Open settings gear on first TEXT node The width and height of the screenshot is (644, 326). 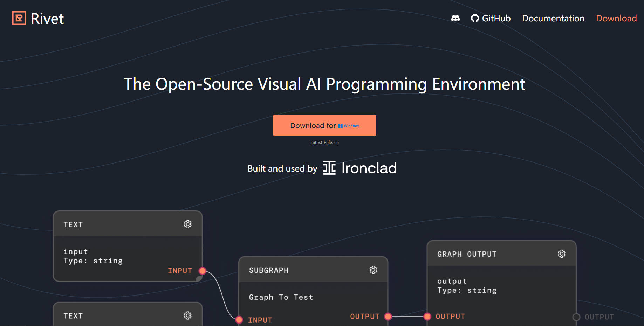pos(188,224)
